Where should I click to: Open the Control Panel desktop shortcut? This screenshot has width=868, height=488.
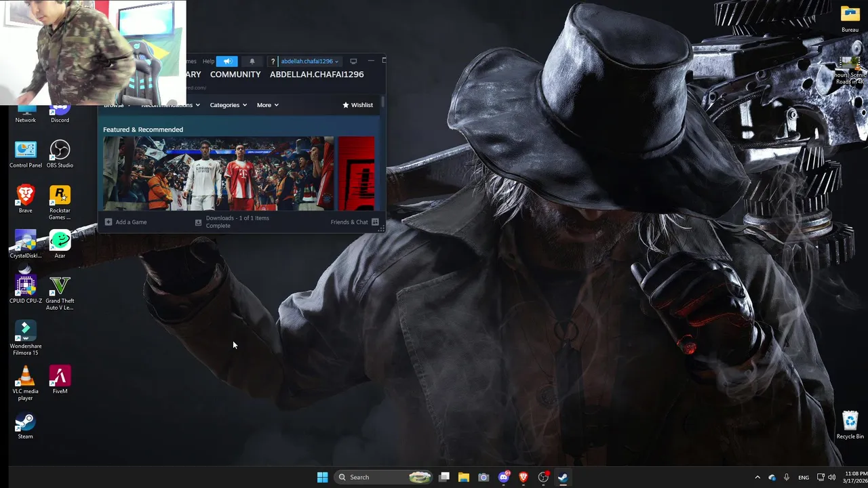pyautogui.click(x=26, y=154)
